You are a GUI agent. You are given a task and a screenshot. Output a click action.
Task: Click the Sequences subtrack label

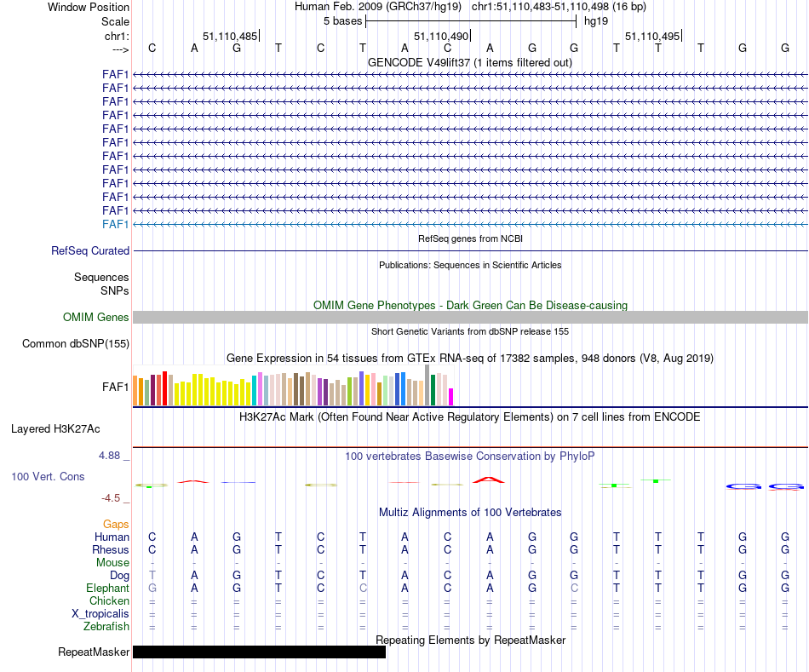[x=101, y=277]
